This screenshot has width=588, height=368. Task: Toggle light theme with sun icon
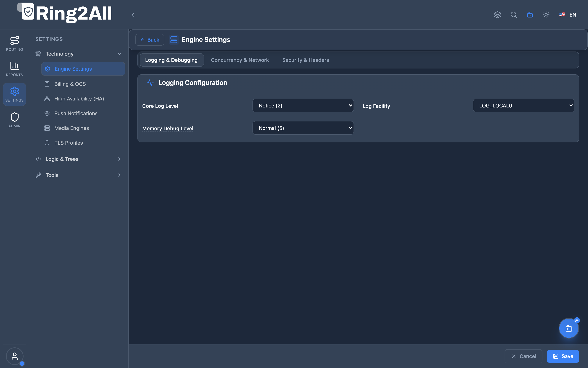[x=546, y=15]
